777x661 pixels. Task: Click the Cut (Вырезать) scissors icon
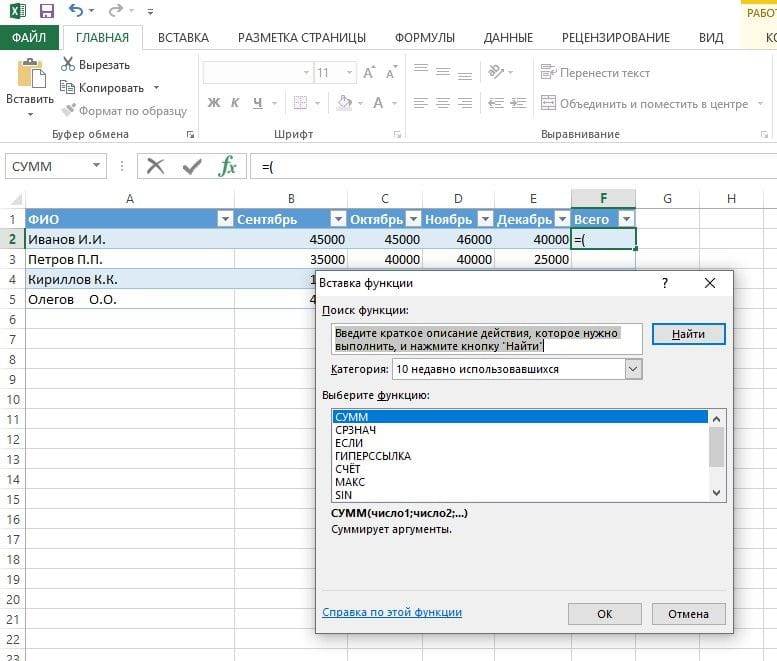[68, 64]
